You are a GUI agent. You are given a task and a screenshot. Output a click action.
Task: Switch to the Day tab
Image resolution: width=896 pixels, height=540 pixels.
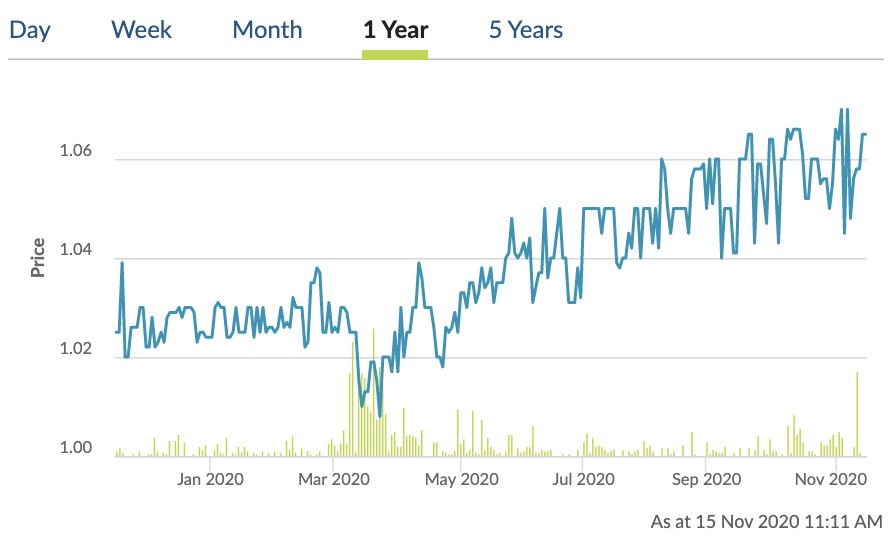pyautogui.click(x=30, y=30)
